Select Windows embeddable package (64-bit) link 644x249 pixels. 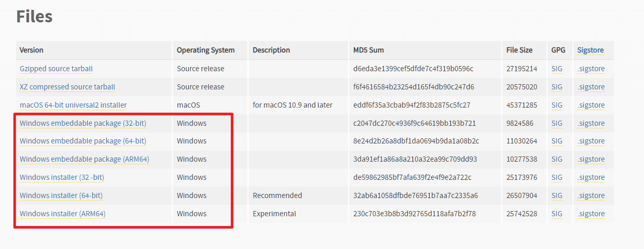(83, 141)
